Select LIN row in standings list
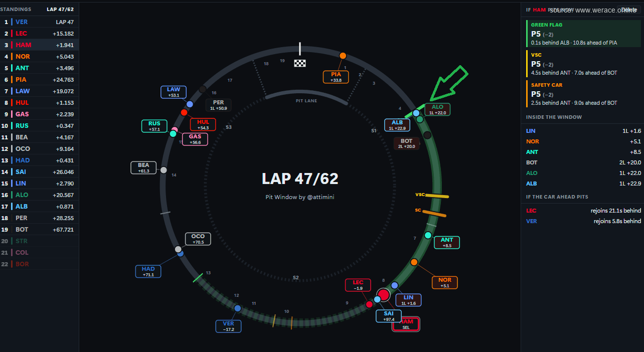Image resolution: width=644 pixels, height=352 pixels. pyautogui.click(x=39, y=184)
